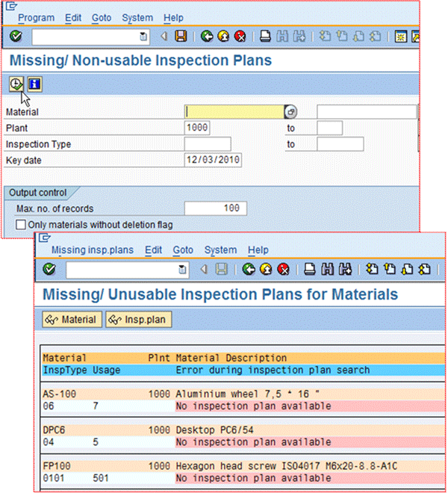
Task: Click Max. no. of records field
Action: 216,208
